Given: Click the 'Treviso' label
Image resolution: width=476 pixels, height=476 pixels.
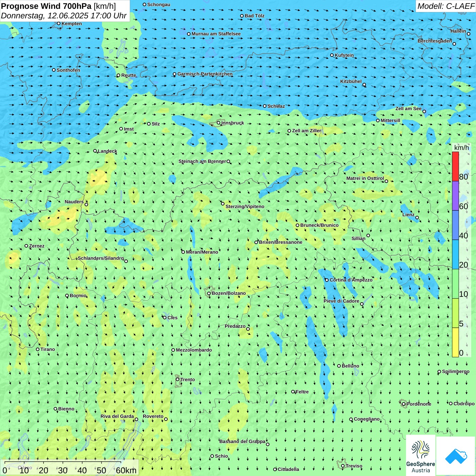Looking at the screenshot, I should 354,466.
